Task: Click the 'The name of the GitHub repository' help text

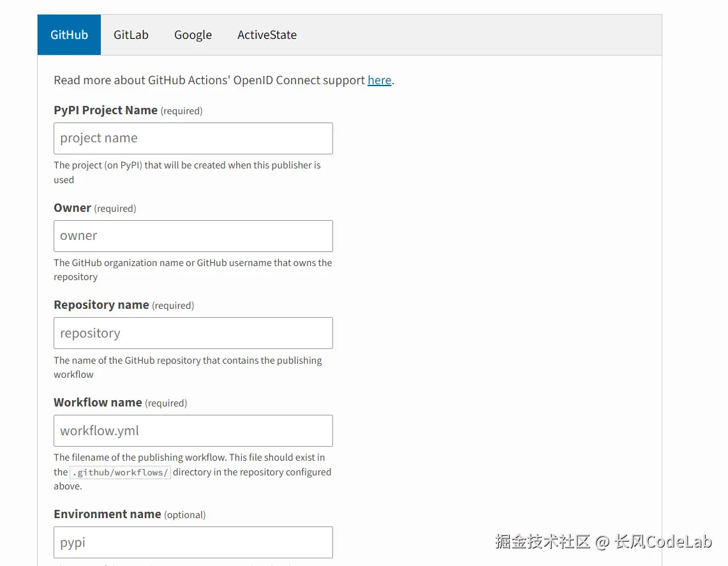Action: (x=188, y=368)
